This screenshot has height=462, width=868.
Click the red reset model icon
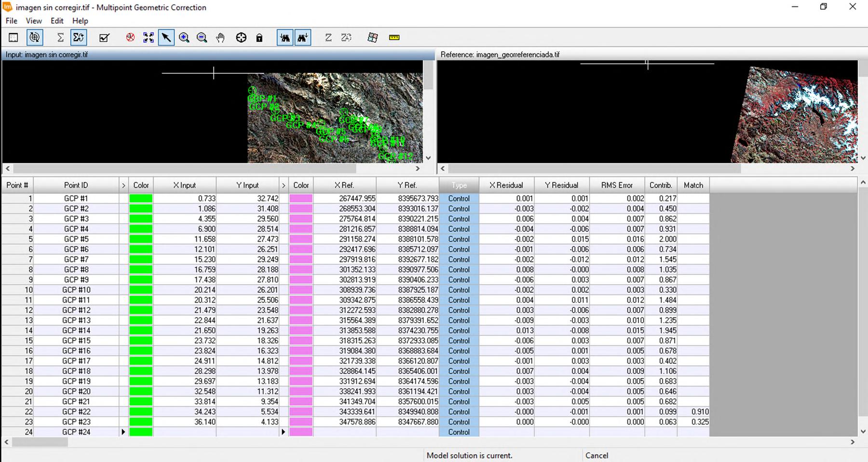[x=130, y=38]
